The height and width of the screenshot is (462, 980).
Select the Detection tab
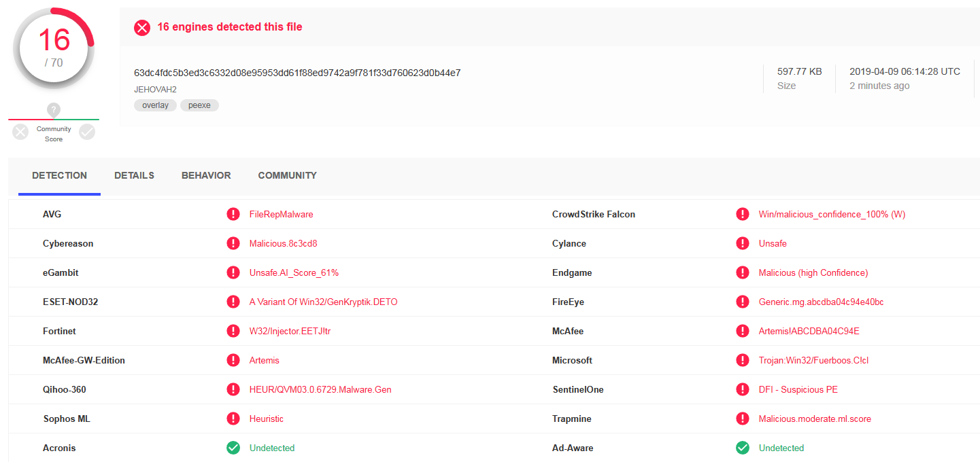point(59,175)
